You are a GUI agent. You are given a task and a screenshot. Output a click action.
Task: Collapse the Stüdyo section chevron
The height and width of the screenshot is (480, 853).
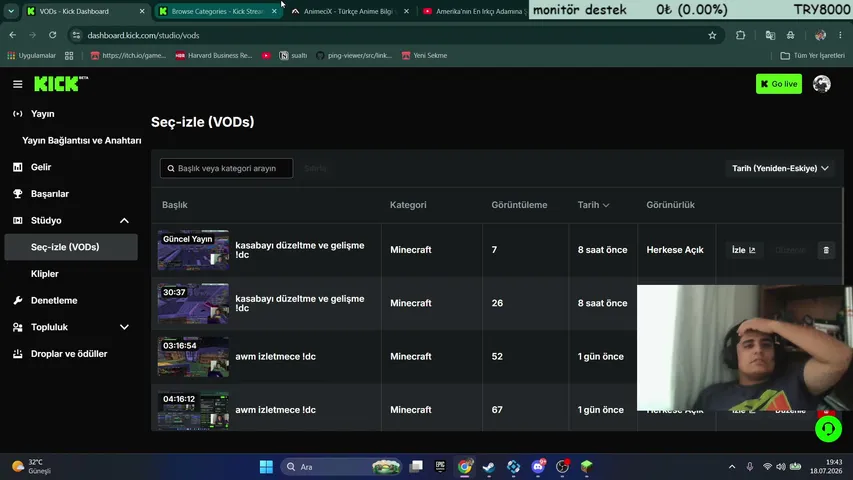coord(124,220)
